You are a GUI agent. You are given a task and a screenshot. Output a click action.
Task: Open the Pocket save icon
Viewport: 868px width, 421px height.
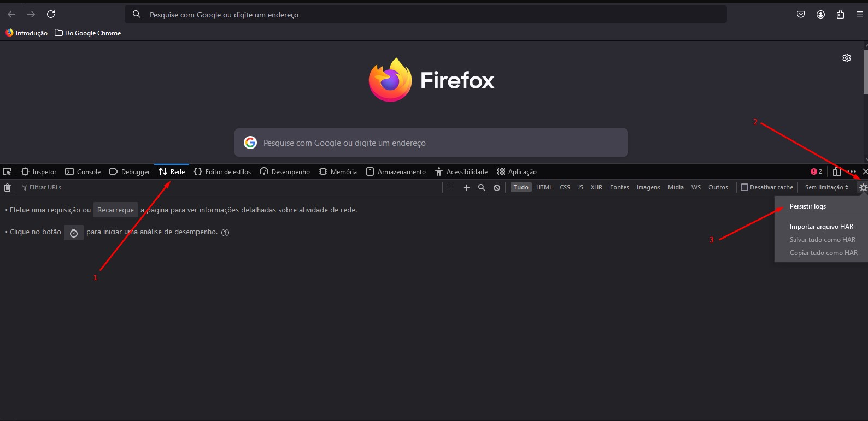[801, 15]
